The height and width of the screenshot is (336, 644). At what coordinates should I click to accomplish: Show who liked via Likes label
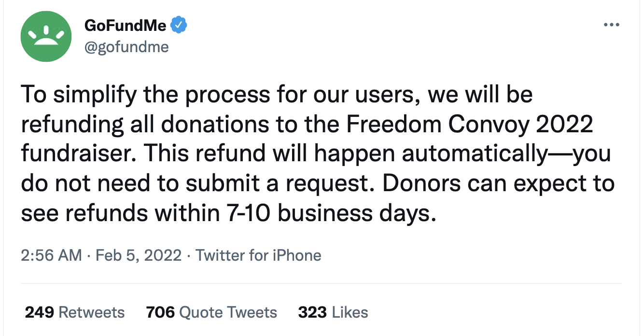350,312
